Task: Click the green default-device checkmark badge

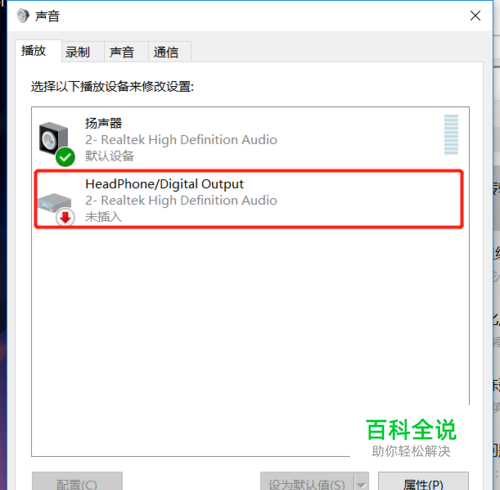Action: [65, 157]
